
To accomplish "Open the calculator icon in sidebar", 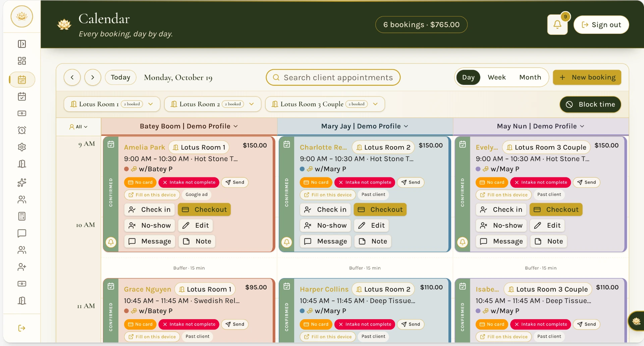I will pyautogui.click(x=22, y=216).
